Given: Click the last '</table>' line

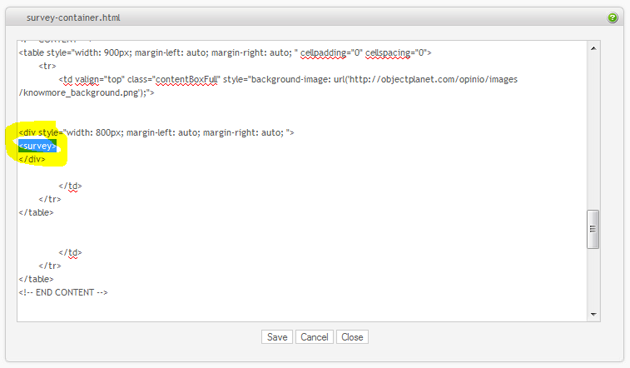Looking at the screenshot, I should click(36, 279).
